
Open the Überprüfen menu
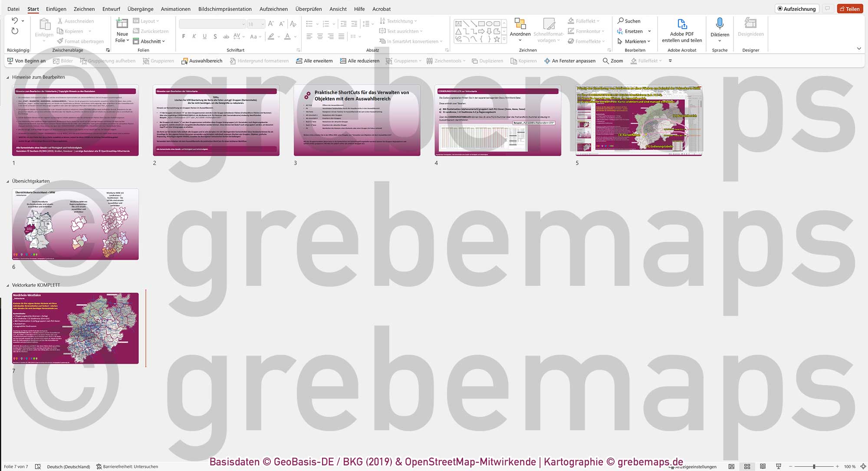(309, 9)
